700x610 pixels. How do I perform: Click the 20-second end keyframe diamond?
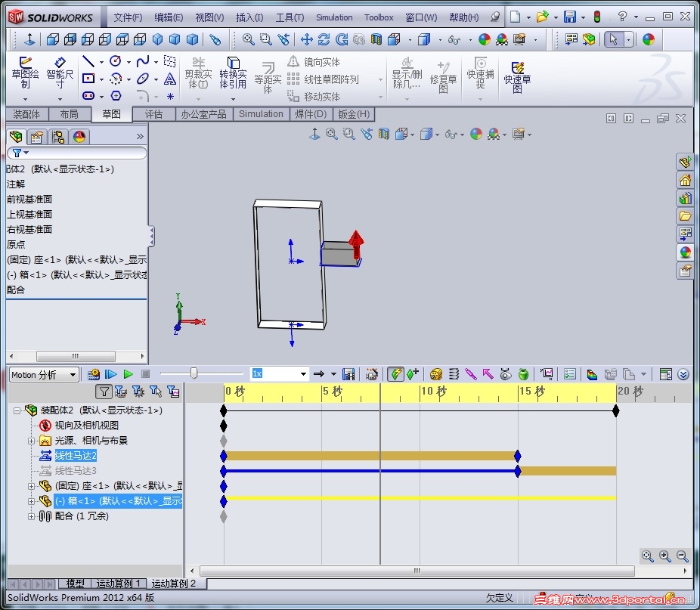[616, 410]
